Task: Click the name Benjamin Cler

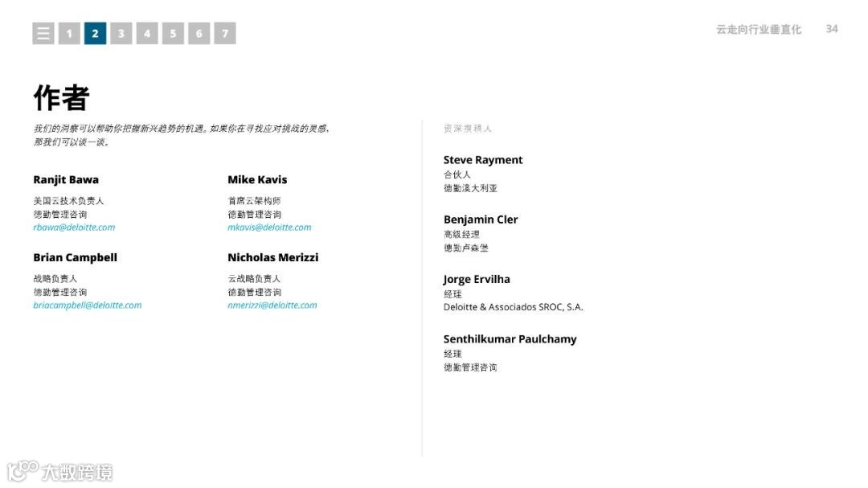Action: point(481,220)
